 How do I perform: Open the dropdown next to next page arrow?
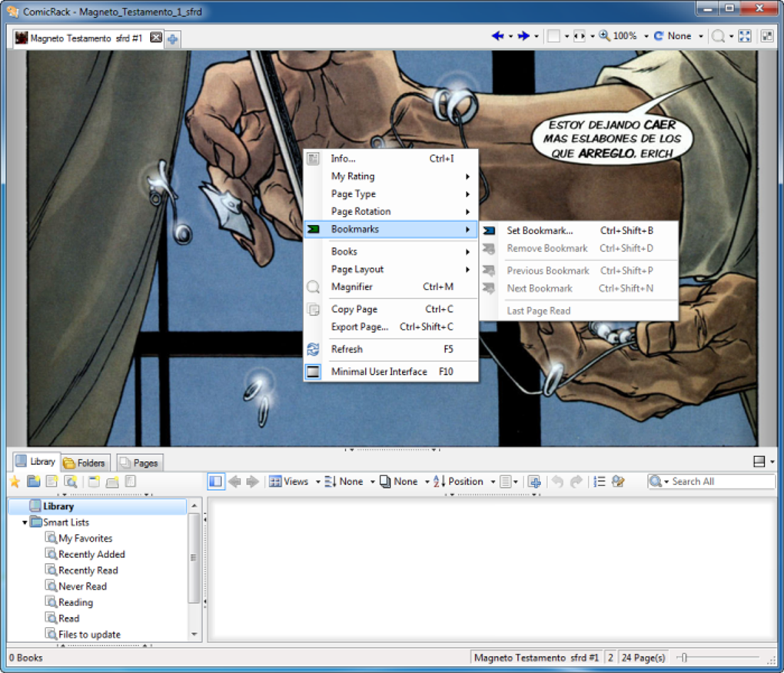pos(537,36)
